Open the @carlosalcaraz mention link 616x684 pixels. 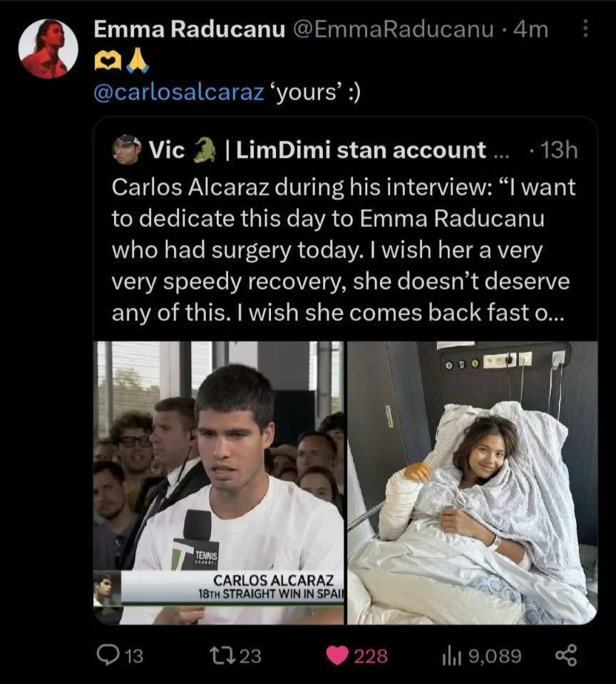click(x=179, y=94)
